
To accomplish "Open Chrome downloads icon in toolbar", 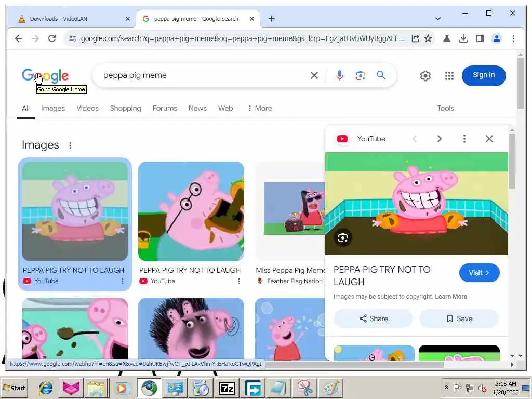I will click(x=463, y=38).
